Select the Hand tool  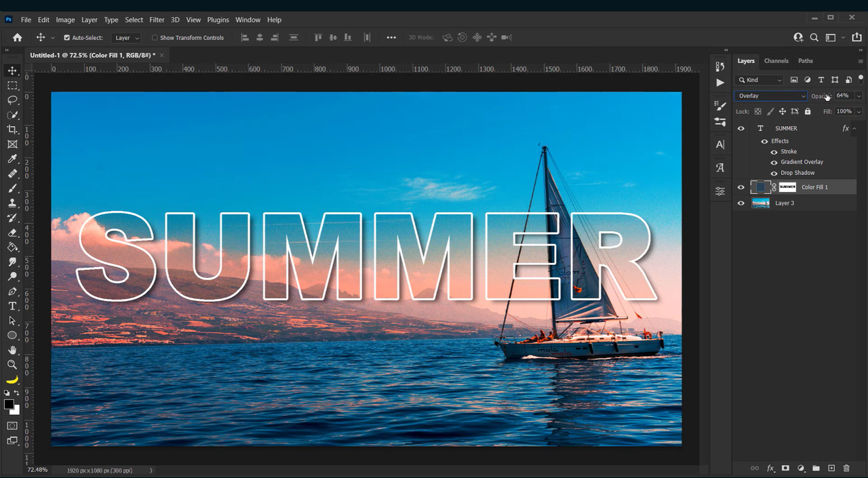[x=12, y=351]
